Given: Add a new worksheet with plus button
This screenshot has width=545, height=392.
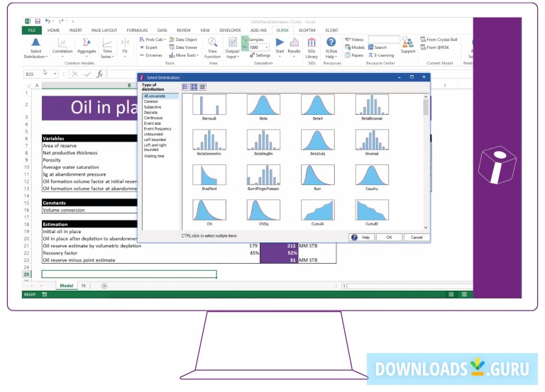Looking at the screenshot, I should [x=104, y=286].
